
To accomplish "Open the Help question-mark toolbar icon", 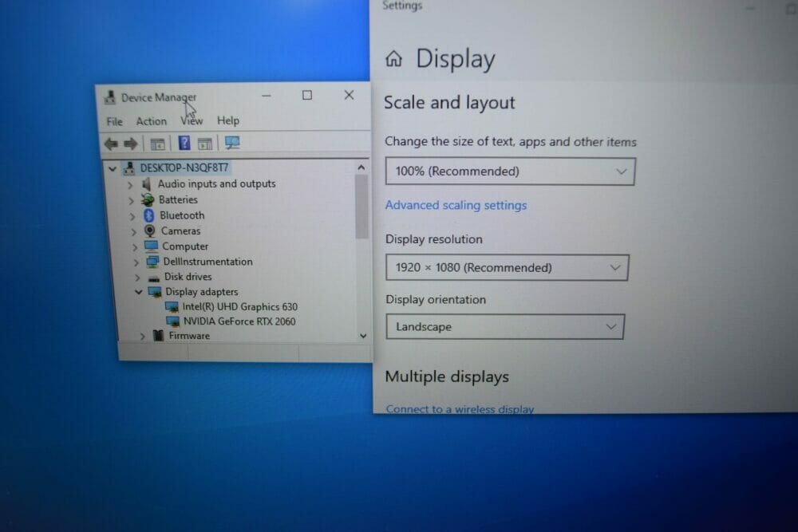I will click(184, 143).
